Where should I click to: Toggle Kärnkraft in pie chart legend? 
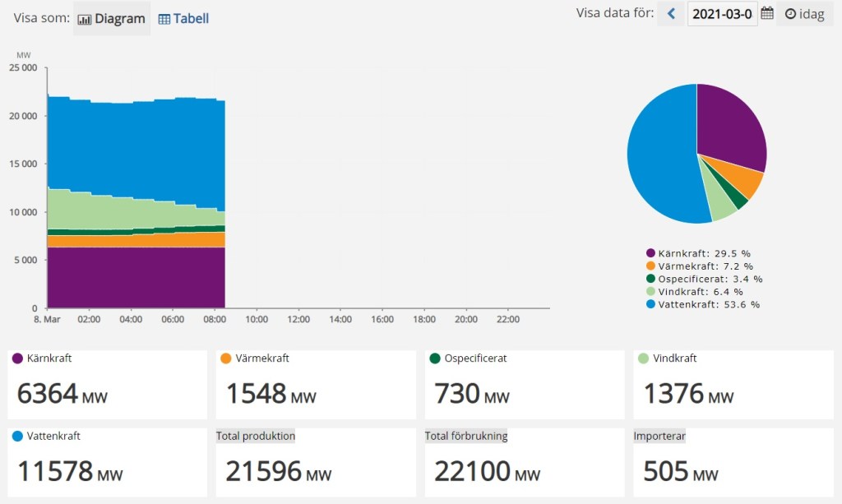pyautogui.click(x=698, y=254)
